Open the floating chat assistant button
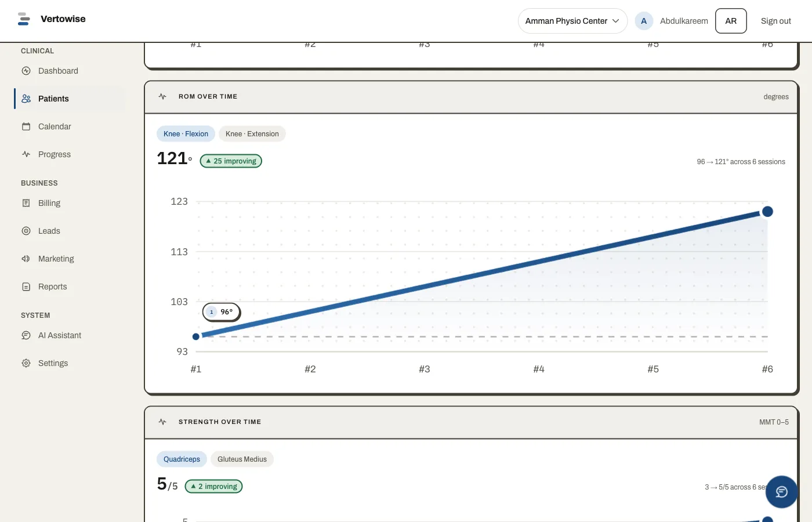 (x=781, y=492)
